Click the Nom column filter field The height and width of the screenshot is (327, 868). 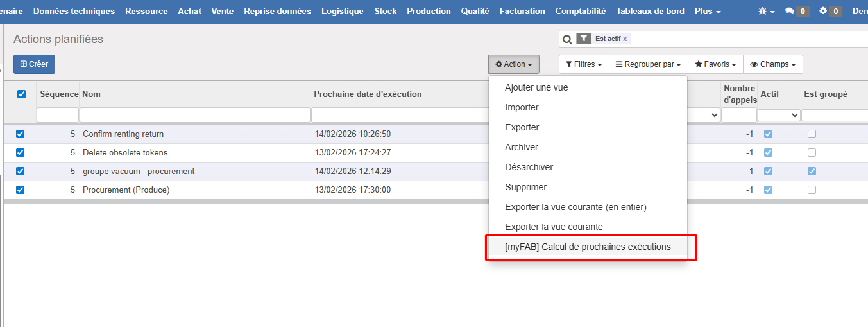(x=195, y=115)
